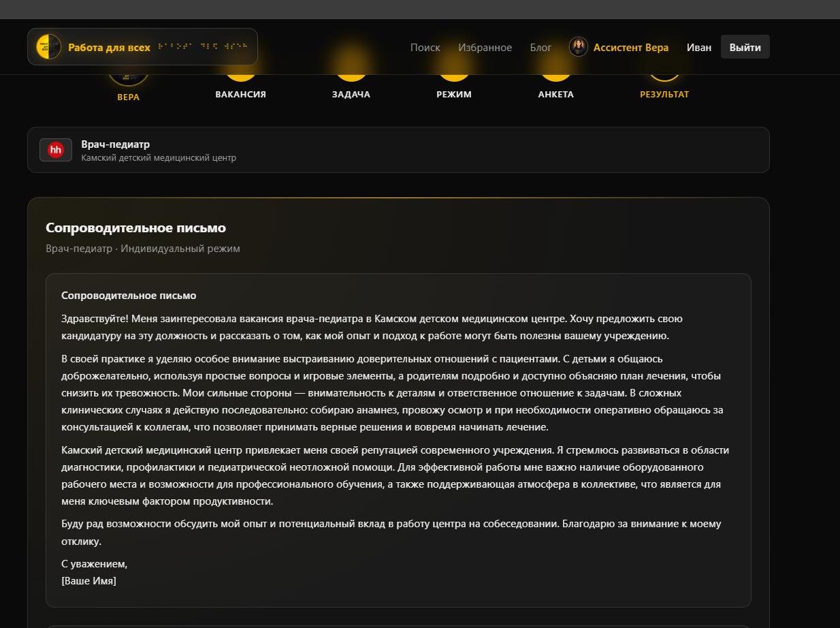Click the Врач-педиатр vacancy title
Viewport: 840px width, 628px height.
coord(116,144)
